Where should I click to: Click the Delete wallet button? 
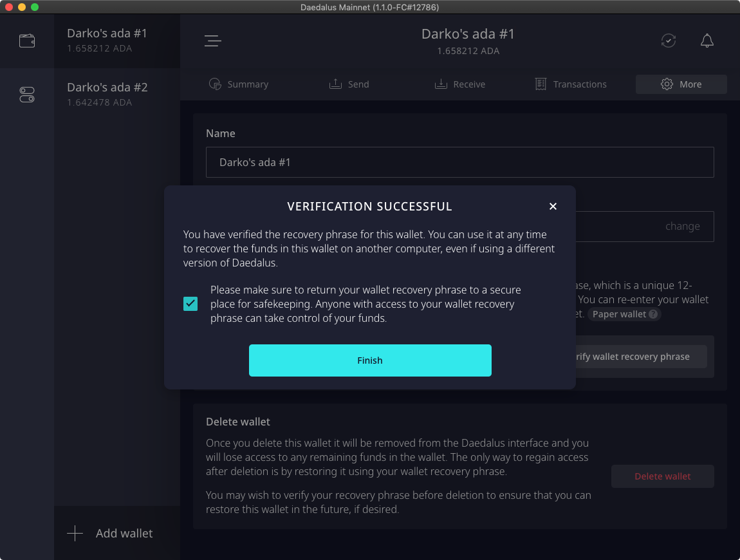click(x=662, y=476)
